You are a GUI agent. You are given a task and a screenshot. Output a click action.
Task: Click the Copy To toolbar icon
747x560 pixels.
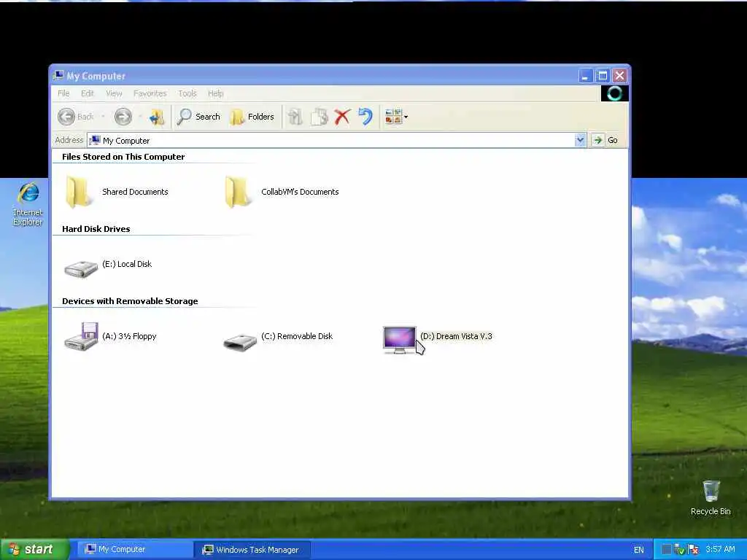(319, 117)
